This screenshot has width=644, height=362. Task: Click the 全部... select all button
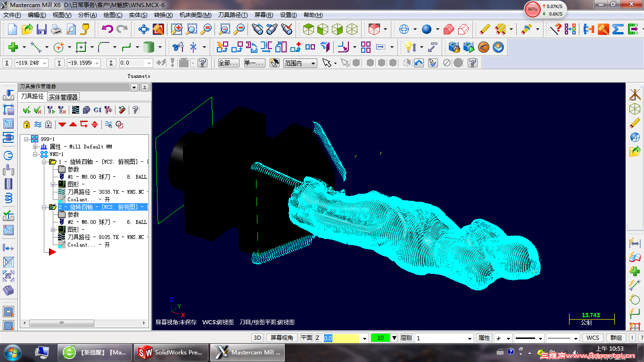tap(229, 63)
